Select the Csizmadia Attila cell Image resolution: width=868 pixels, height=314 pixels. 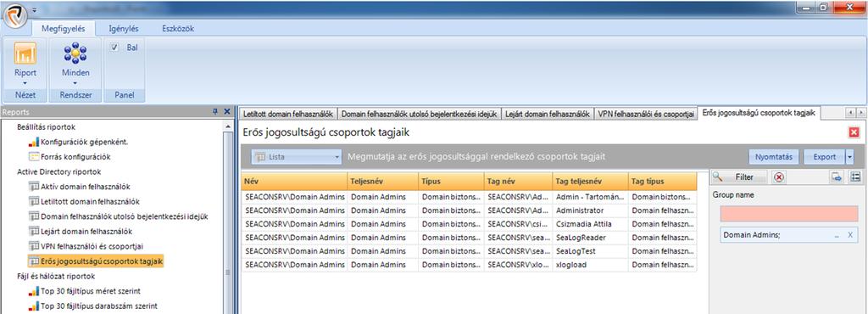(591, 224)
